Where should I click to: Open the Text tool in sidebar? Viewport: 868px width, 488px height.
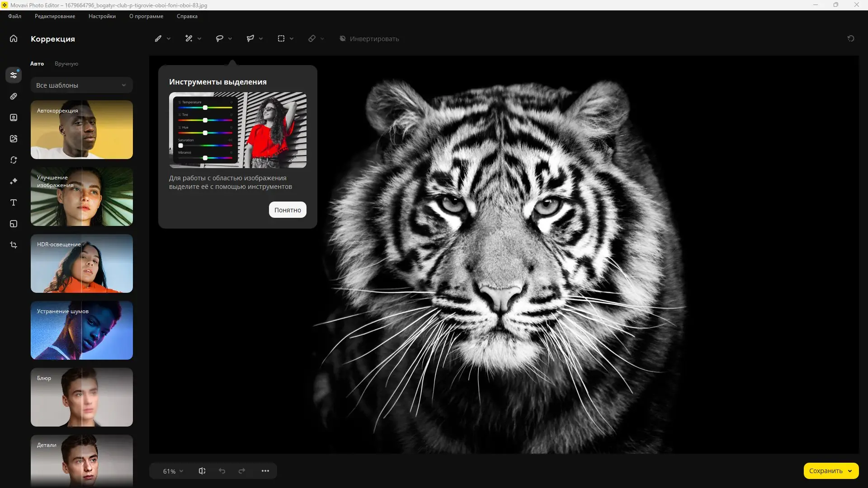coord(14,202)
